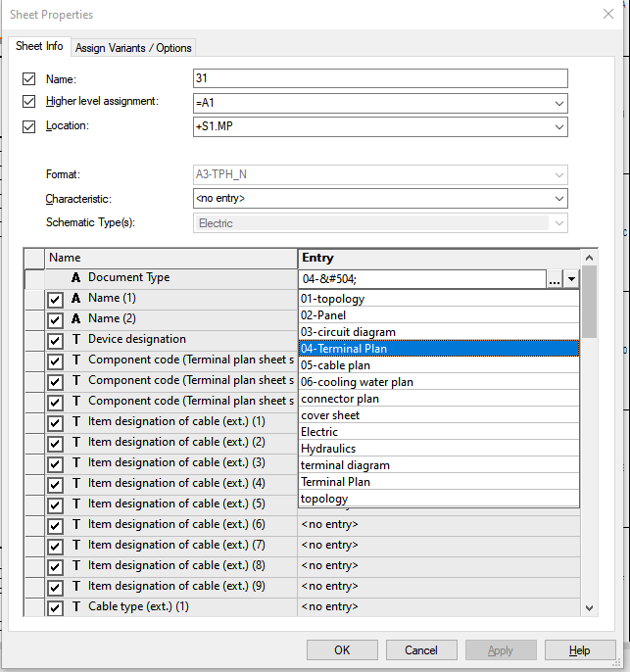Click the A icon beside Name (2)
The image size is (630, 672).
point(75,319)
